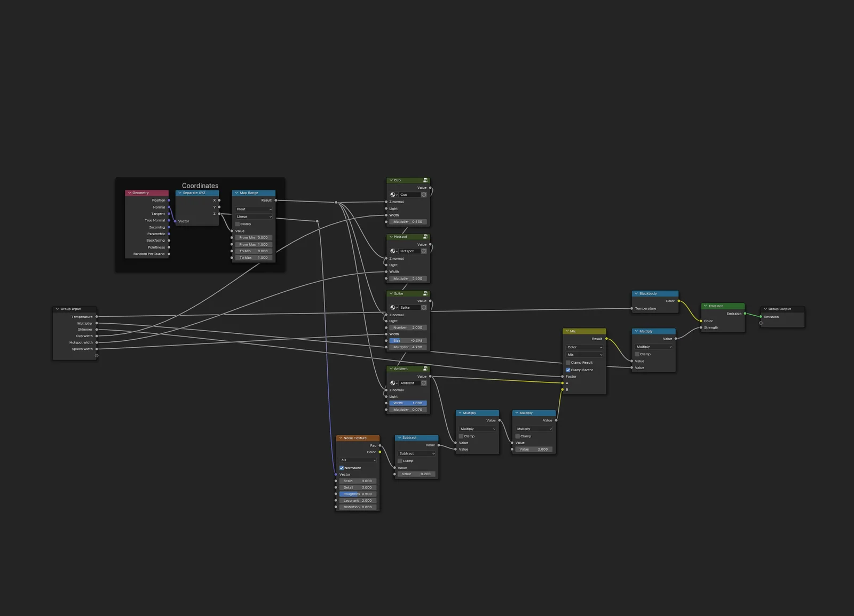
Task: Click the image icon on the Ambient node header
Action: 425,369
